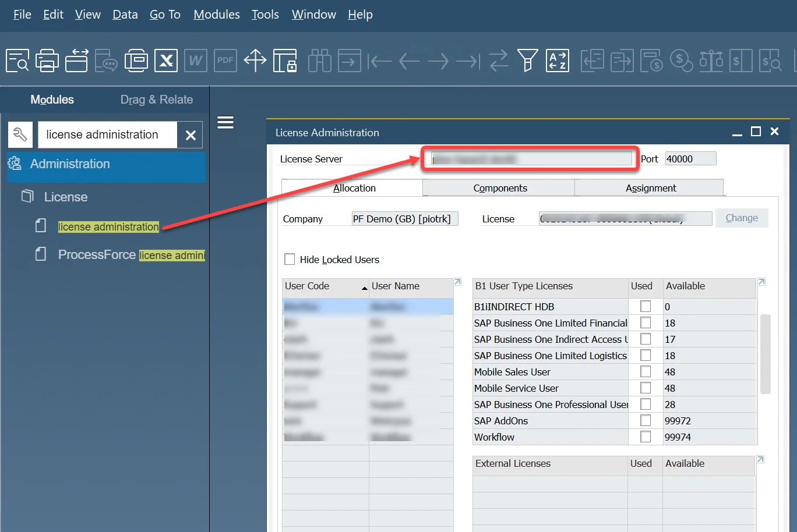Viewport: 797px width, 532px height.
Task: Click the hamburger menu icon
Action: pos(225,122)
